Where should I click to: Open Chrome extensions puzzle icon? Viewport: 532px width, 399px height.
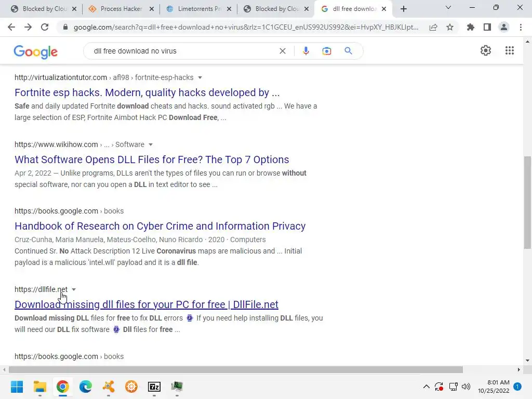[471, 27]
